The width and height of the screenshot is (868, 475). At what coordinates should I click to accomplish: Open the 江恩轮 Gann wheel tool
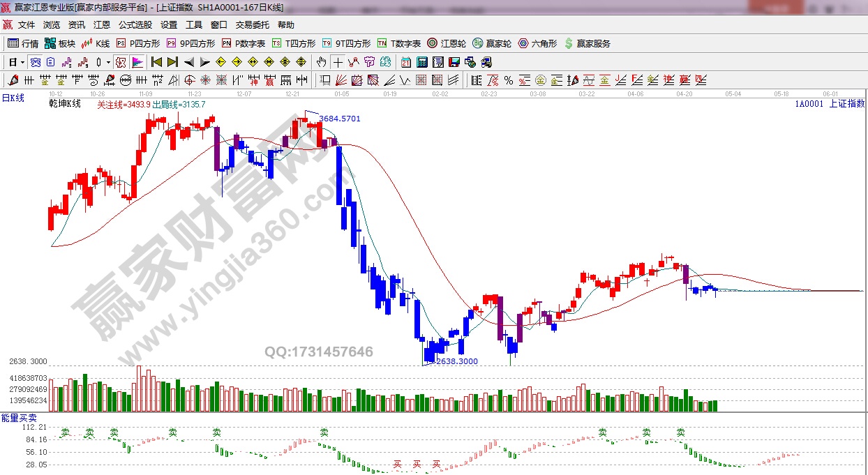[447, 43]
